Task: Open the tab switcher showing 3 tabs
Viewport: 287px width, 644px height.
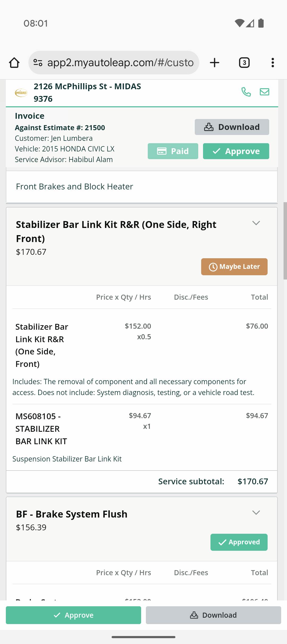Action: [x=244, y=63]
